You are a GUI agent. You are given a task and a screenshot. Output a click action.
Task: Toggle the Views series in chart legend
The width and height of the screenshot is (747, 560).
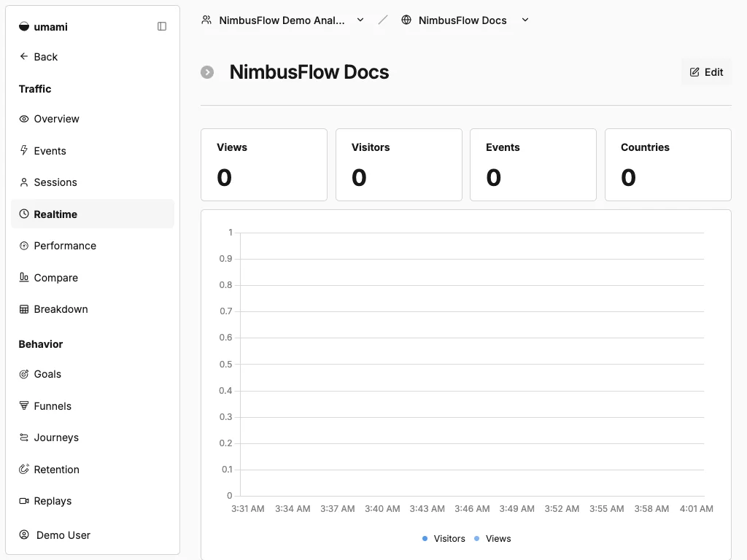click(x=492, y=539)
